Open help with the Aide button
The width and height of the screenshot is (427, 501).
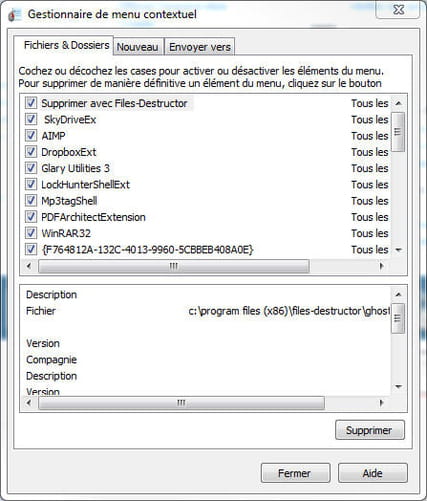[x=373, y=473]
